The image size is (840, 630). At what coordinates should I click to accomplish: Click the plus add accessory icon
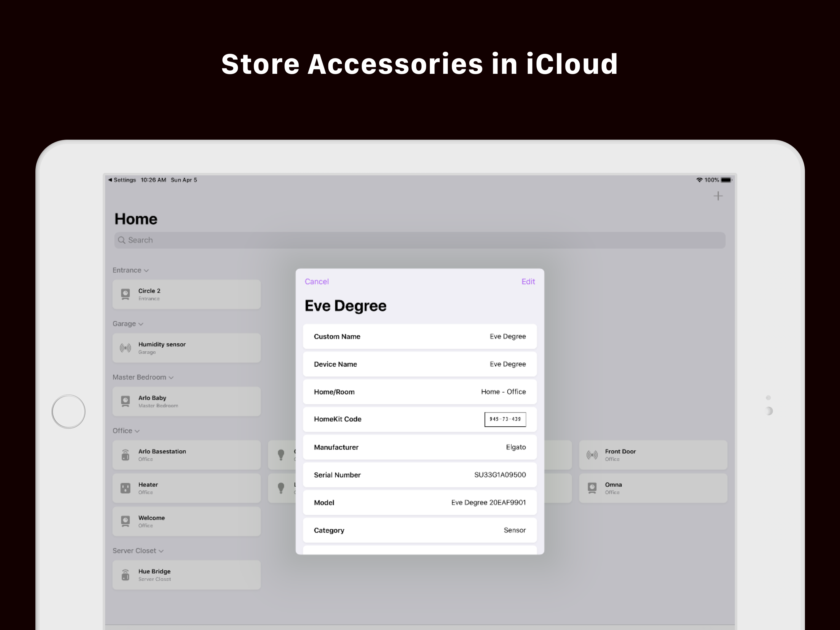click(718, 196)
